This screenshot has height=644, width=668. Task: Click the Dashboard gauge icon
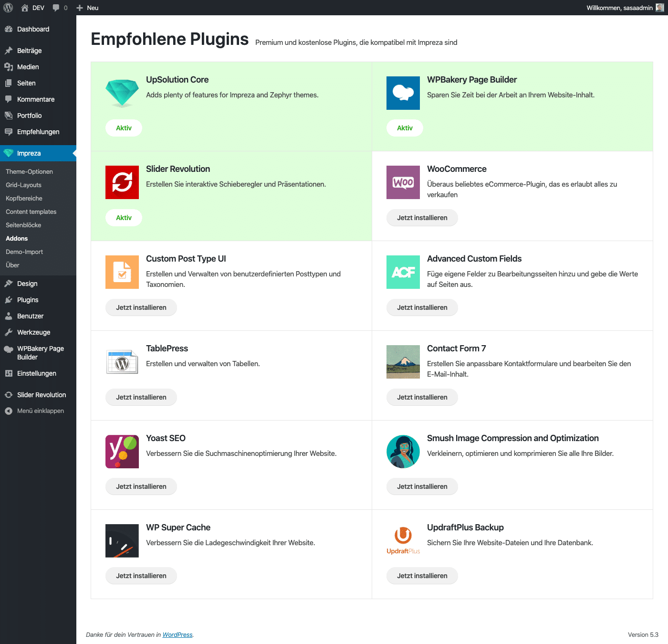click(x=9, y=29)
